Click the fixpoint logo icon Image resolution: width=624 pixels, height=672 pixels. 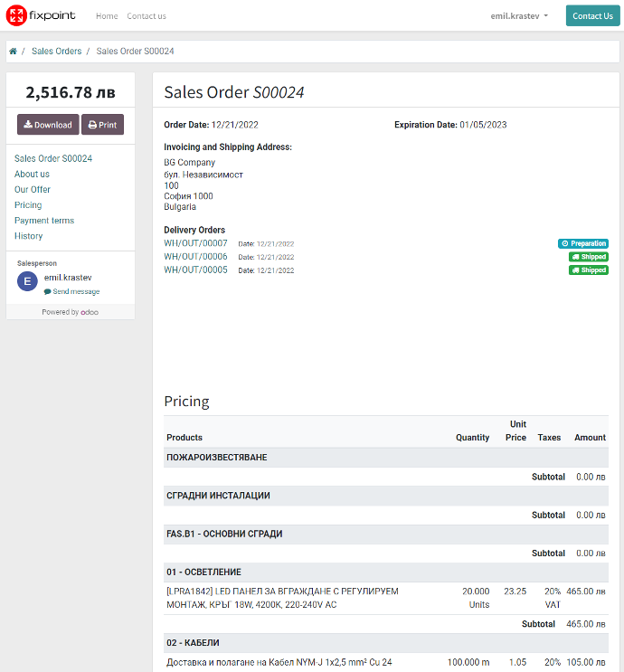coord(16,15)
